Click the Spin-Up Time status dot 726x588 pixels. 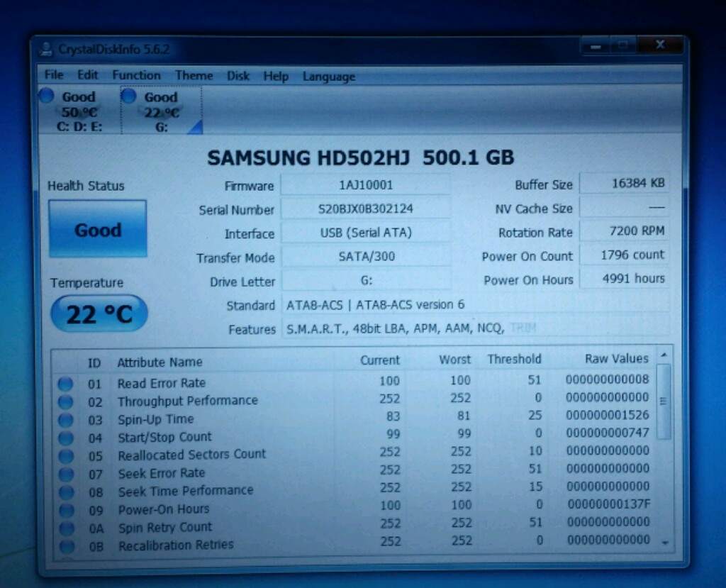tap(65, 420)
